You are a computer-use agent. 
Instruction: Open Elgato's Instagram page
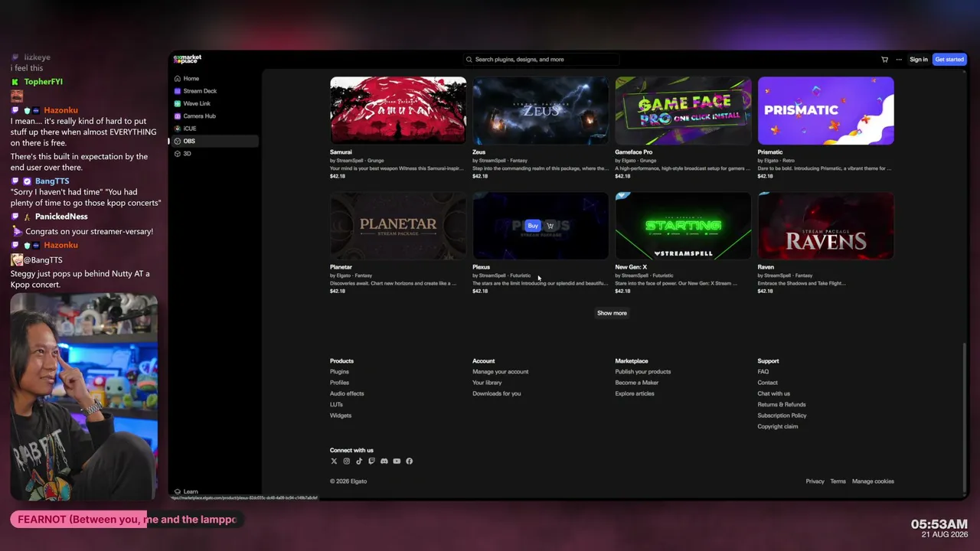click(x=346, y=461)
